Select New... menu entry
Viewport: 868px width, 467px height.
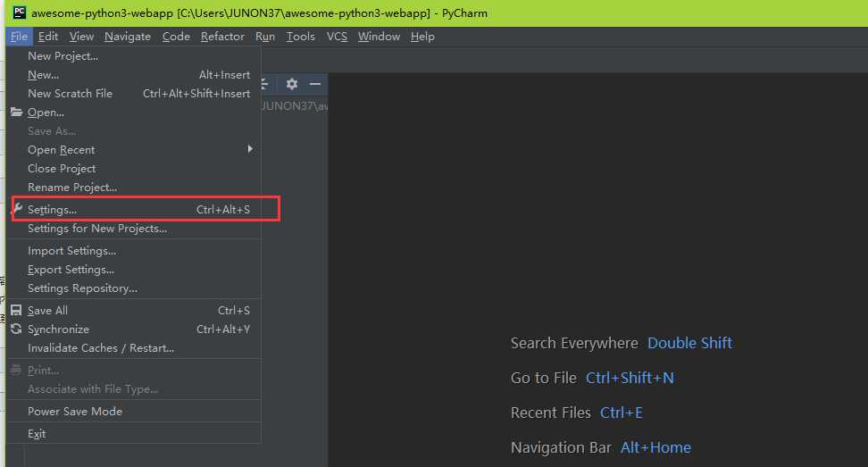pyautogui.click(x=134, y=75)
